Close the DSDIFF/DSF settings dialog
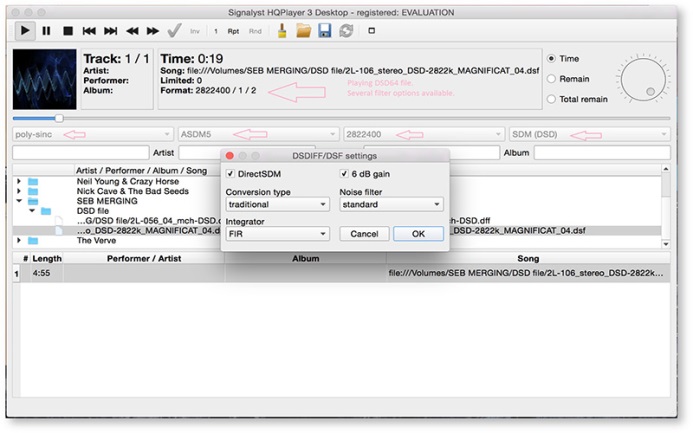This screenshot has width=693, height=433. [x=230, y=156]
